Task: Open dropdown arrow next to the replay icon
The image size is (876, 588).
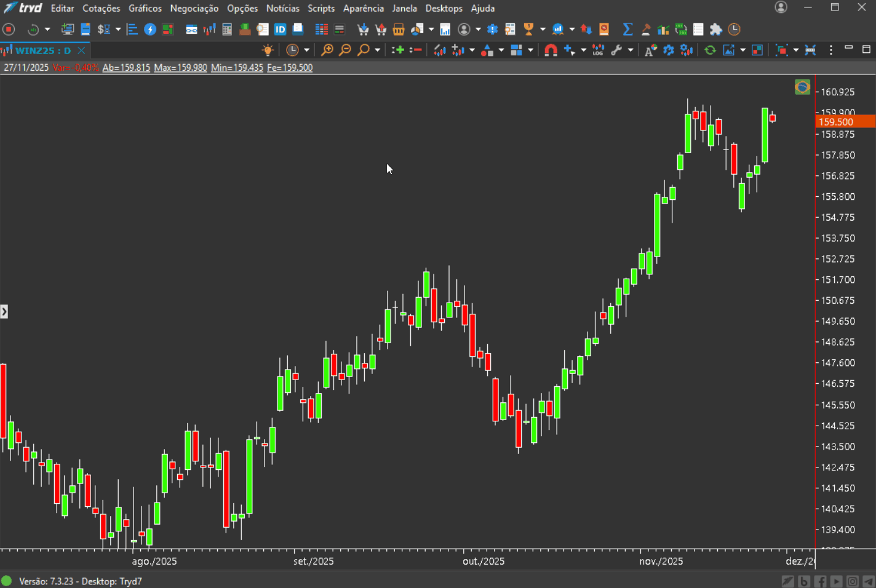Action: [x=47, y=29]
